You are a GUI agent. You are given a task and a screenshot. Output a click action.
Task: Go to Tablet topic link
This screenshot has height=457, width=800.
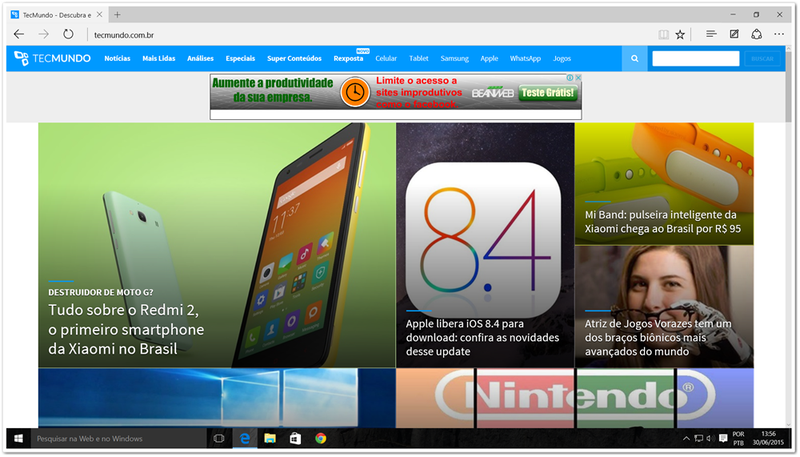pyautogui.click(x=418, y=59)
